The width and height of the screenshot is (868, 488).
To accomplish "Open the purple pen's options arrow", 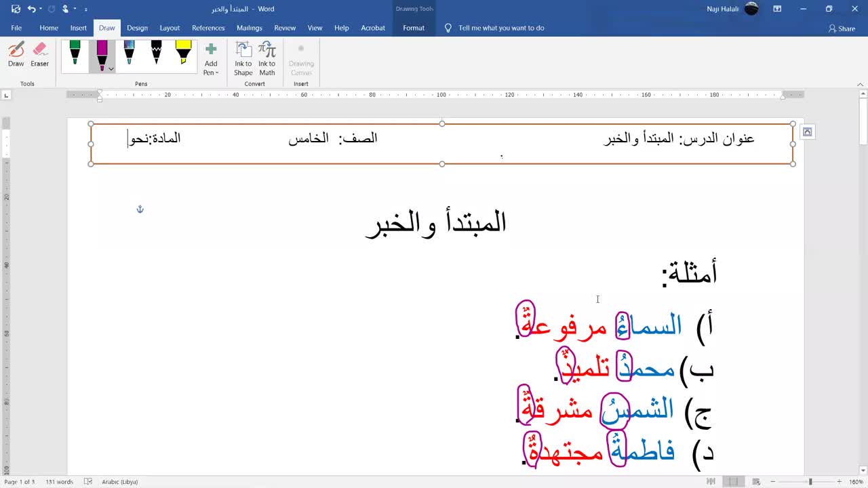I will coord(111,68).
